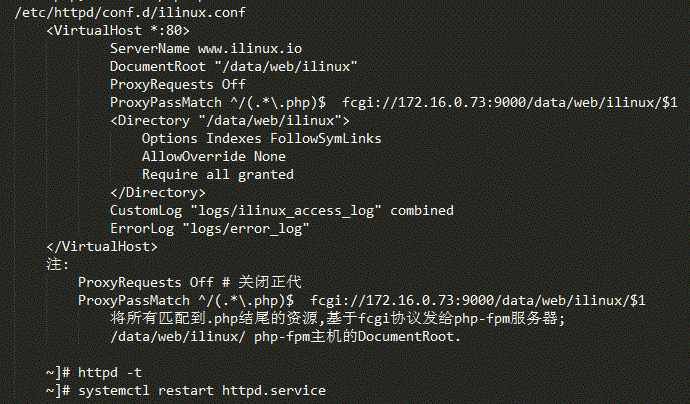Place cursor on ServerName www.ilinux.io line
Screen dimensions: 690x404
click(206, 48)
